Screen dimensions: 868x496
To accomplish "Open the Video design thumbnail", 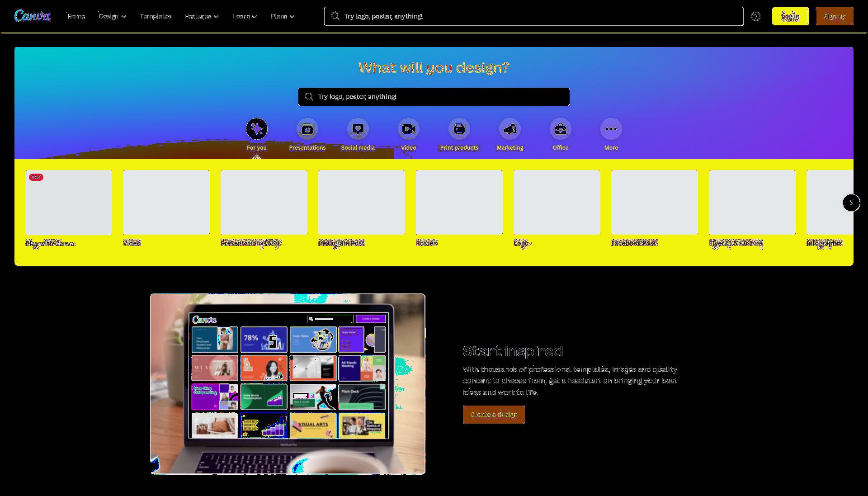I will (166, 203).
